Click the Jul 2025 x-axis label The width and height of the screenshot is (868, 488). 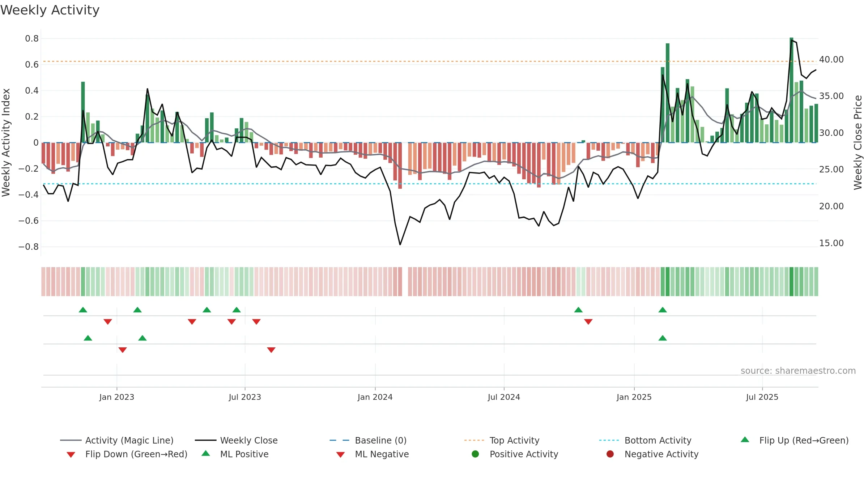click(762, 397)
